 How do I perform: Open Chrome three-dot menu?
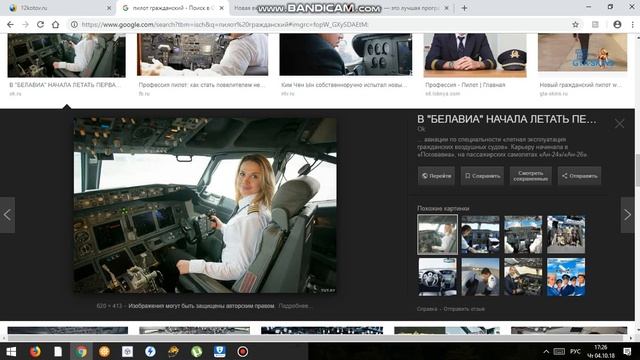[632, 24]
